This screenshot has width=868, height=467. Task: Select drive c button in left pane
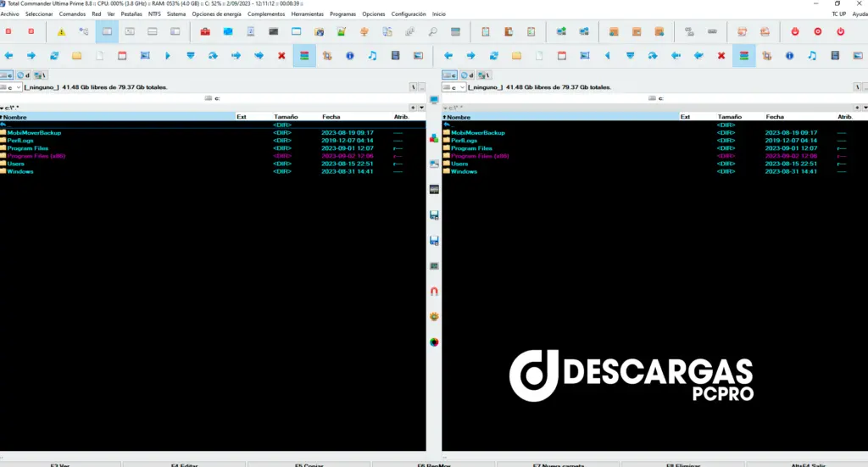coord(7,75)
